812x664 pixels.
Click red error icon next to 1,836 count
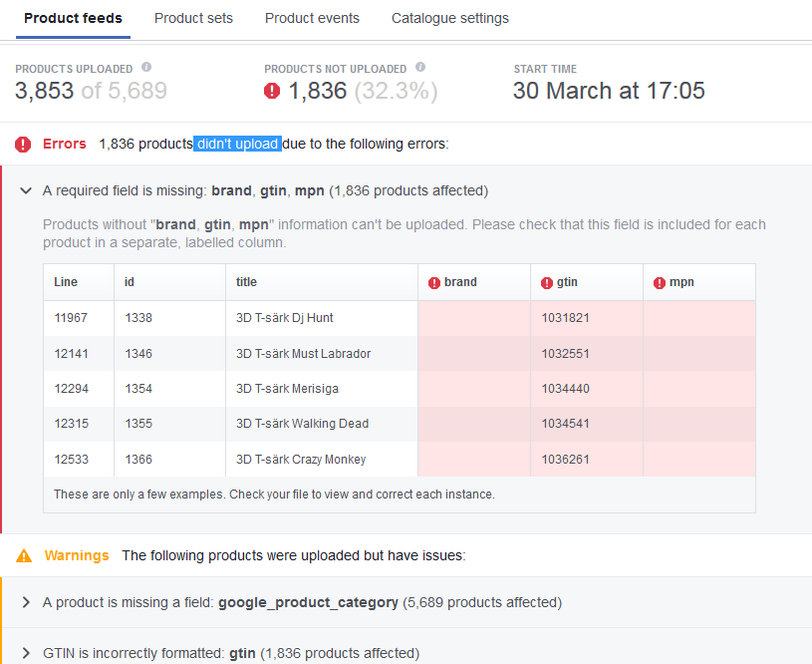272,92
